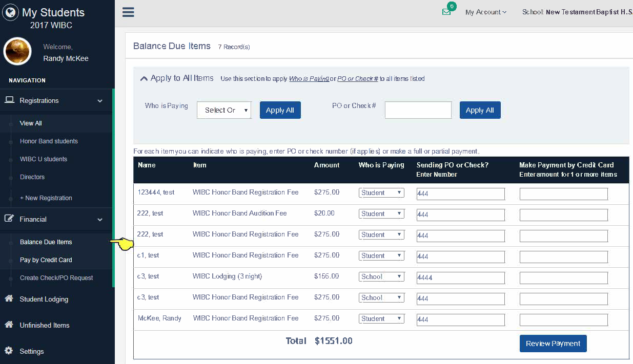Click School: New Testament Baptist H.S. text
The height and width of the screenshot is (364, 633).
click(x=578, y=12)
